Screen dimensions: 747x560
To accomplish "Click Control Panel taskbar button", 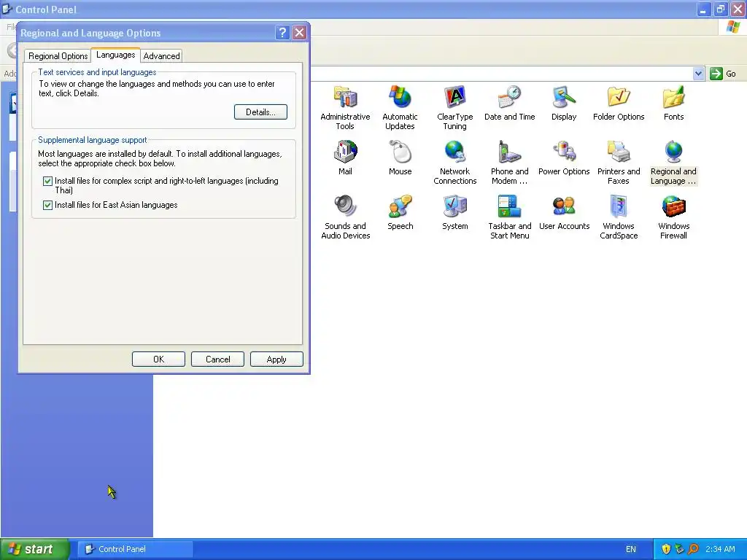I will tap(135, 549).
